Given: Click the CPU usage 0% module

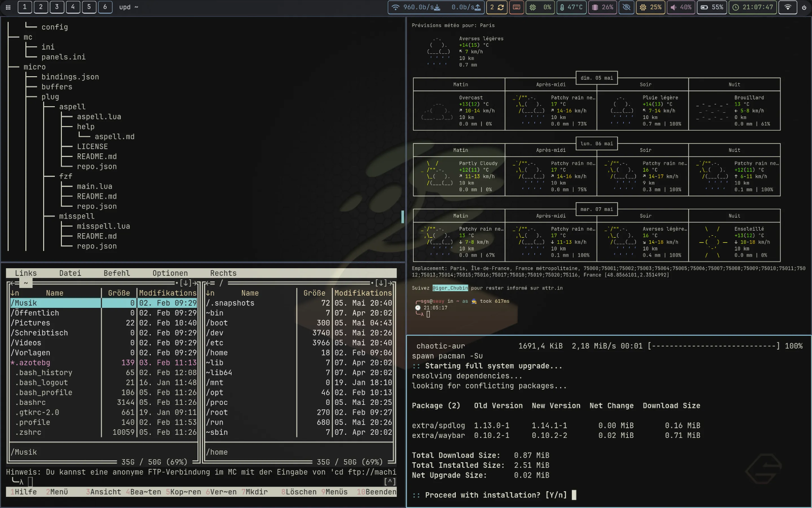Looking at the screenshot, I should coord(540,7).
